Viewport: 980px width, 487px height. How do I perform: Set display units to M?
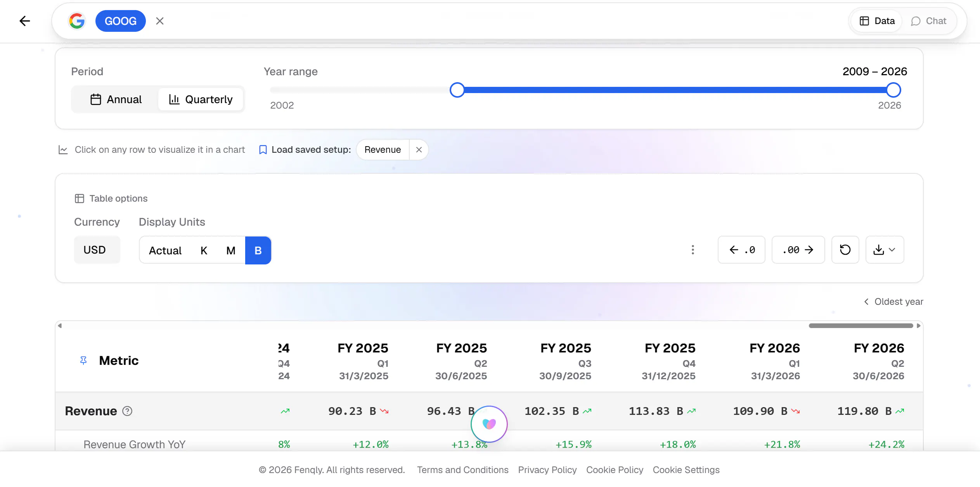(x=231, y=250)
